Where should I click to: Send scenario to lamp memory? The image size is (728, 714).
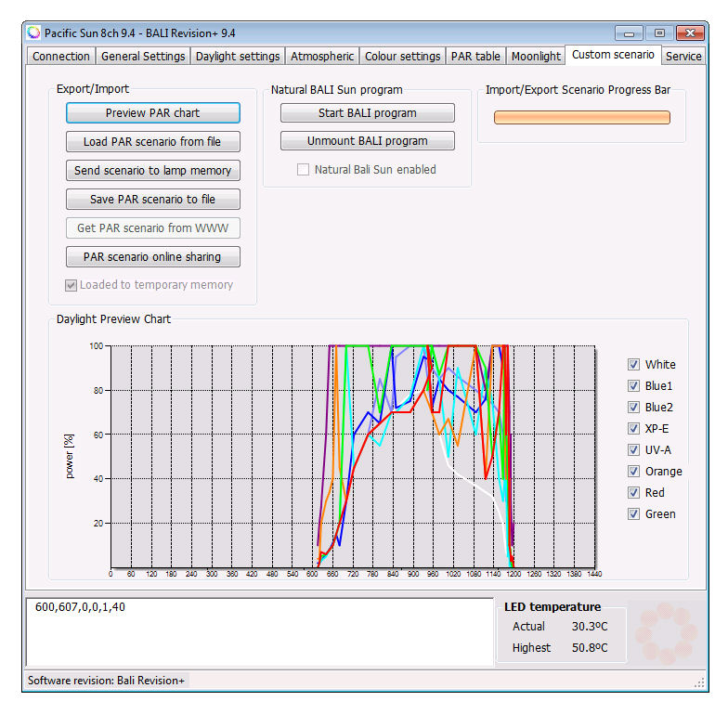coord(153,171)
